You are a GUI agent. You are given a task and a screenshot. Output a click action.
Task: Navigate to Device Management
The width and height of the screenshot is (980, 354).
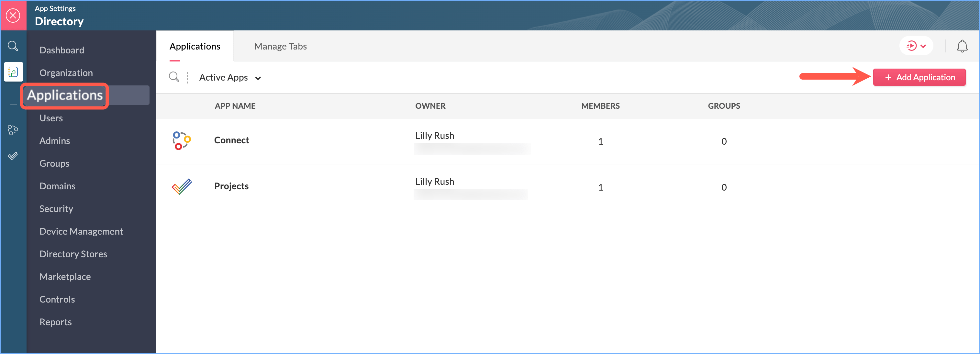pyautogui.click(x=81, y=232)
